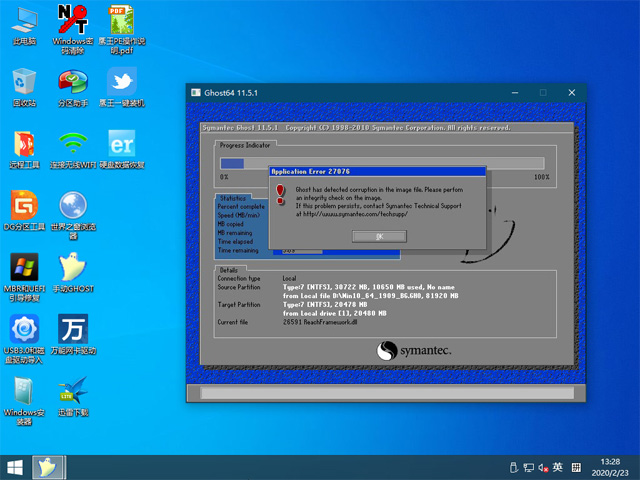Launch the partition assistant disk icon
640x480 pixels.
click(73, 88)
